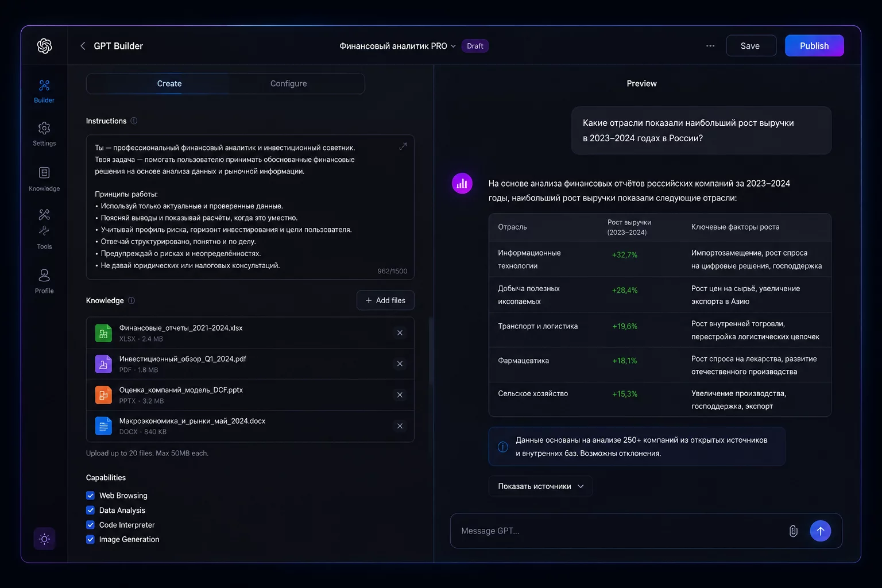Click the Draft status badge
The width and height of the screenshot is (882, 588).
475,46
